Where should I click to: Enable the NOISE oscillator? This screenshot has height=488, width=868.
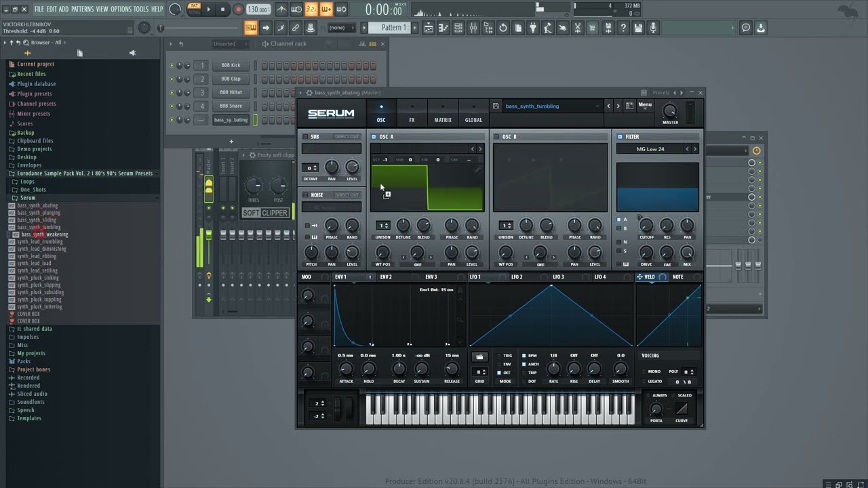(305, 195)
